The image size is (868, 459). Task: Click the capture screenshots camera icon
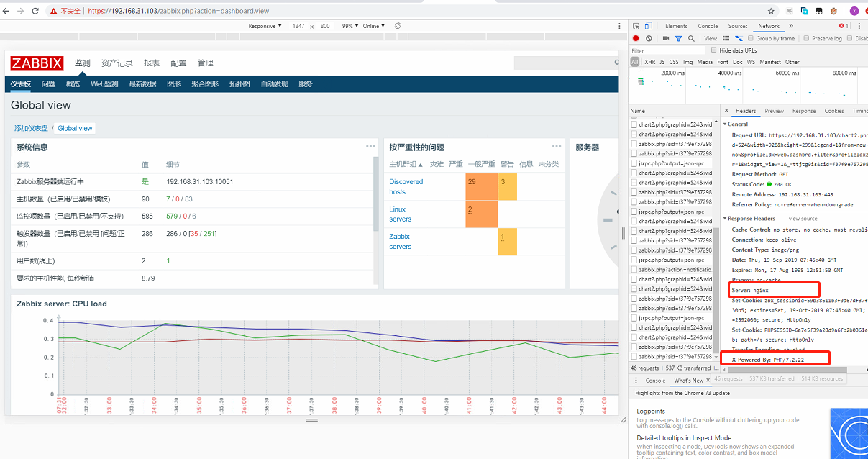coord(666,38)
